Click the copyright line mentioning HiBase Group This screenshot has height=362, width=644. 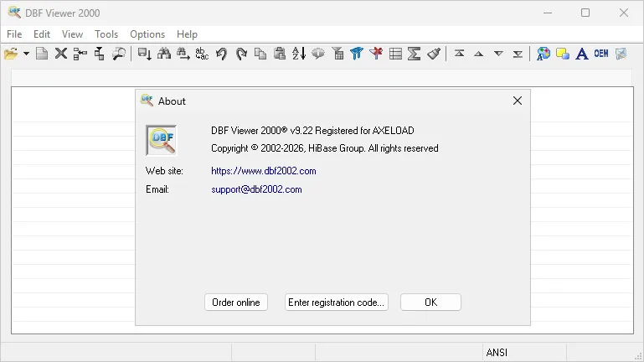coord(325,148)
